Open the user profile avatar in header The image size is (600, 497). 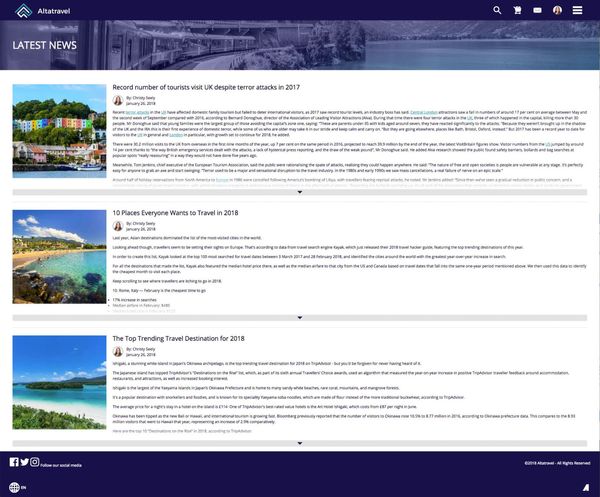558,10
